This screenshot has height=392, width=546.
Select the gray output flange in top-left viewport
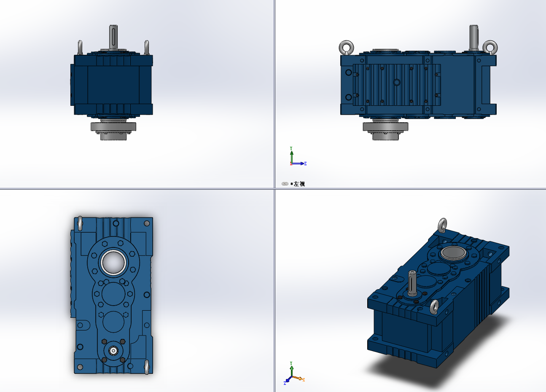[114, 127]
